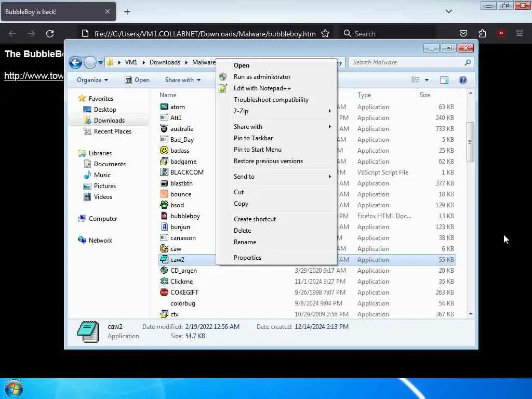
Task: Click the uBlock Origin toolbar icon
Action: click(501, 33)
